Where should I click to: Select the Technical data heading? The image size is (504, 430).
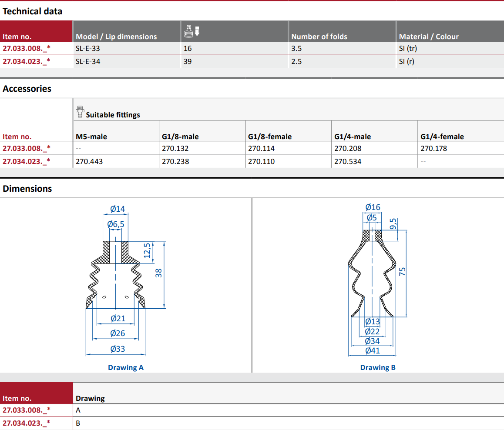coord(33,11)
